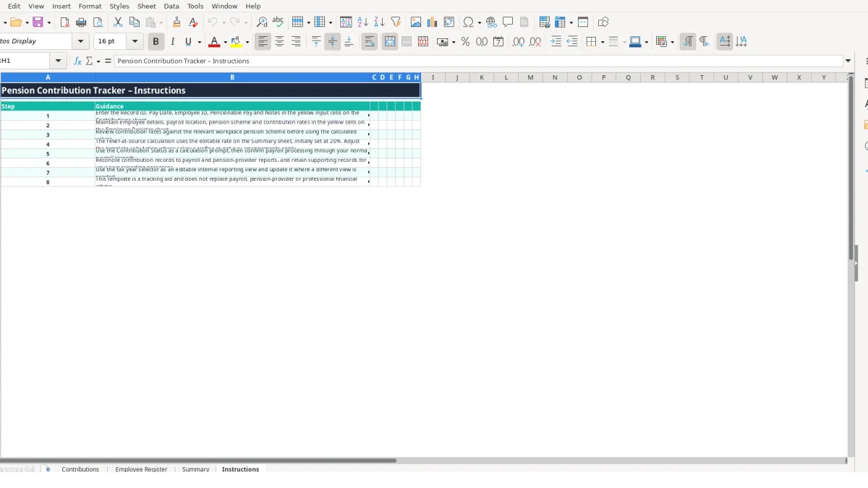Switch to the Summary sheet tab
This screenshot has width=868, height=488.
click(195, 469)
